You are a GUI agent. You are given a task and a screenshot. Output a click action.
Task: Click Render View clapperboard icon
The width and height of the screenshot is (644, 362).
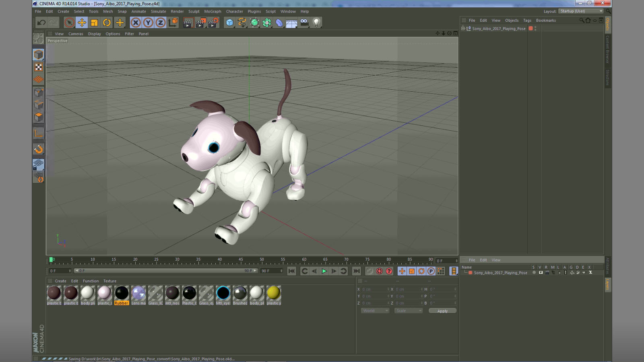(188, 23)
